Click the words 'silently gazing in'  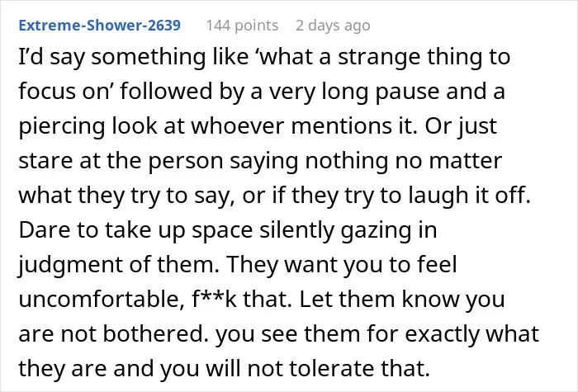tap(348, 230)
